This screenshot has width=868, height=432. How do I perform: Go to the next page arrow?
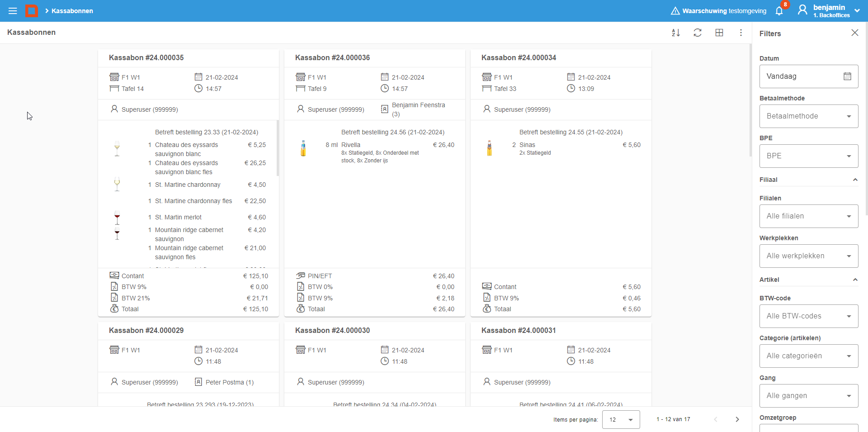point(737,419)
